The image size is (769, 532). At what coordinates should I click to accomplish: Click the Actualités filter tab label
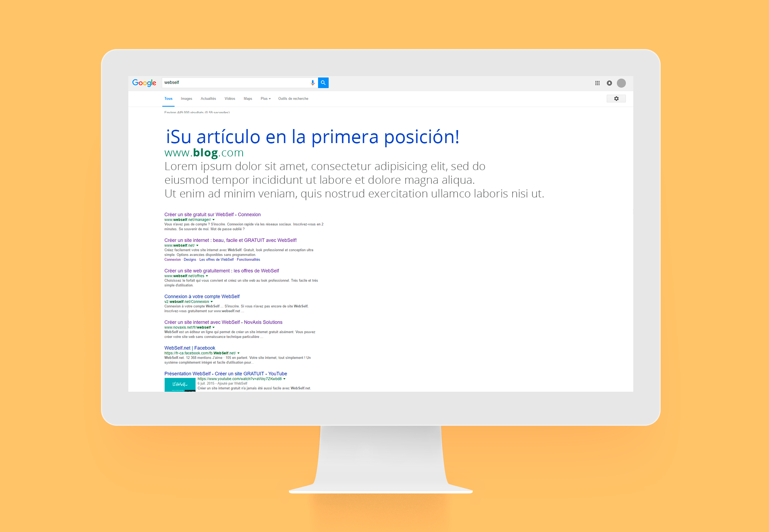click(205, 98)
